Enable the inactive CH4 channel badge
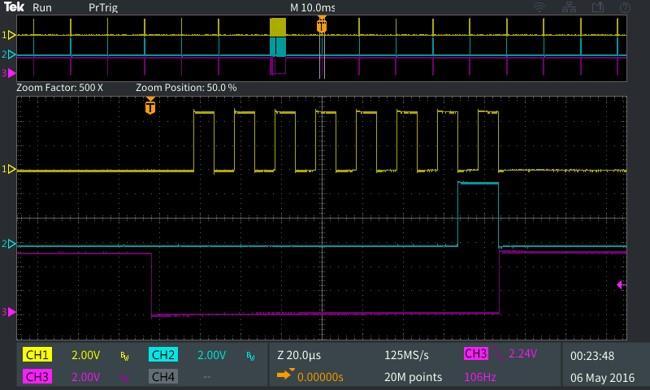 click(163, 377)
